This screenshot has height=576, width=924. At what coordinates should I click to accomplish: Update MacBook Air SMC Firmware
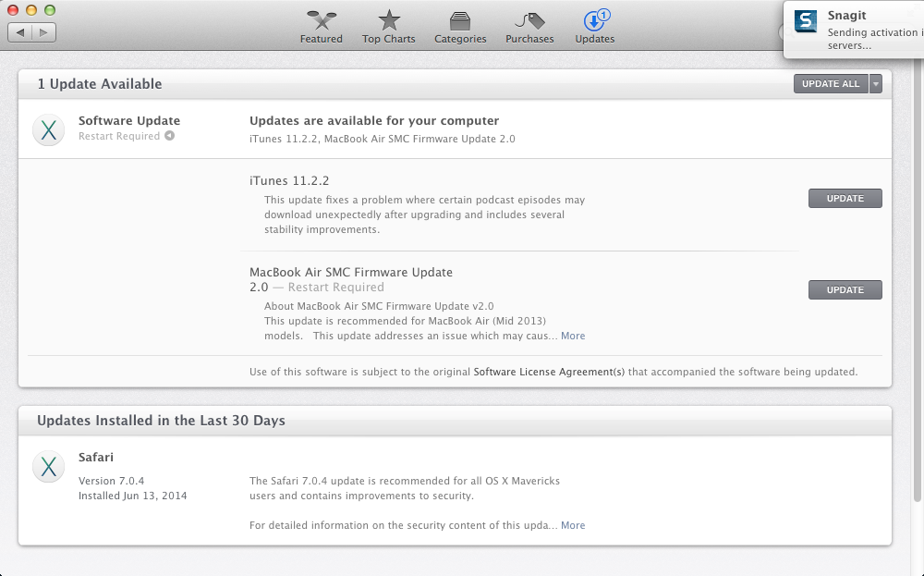[x=845, y=289]
